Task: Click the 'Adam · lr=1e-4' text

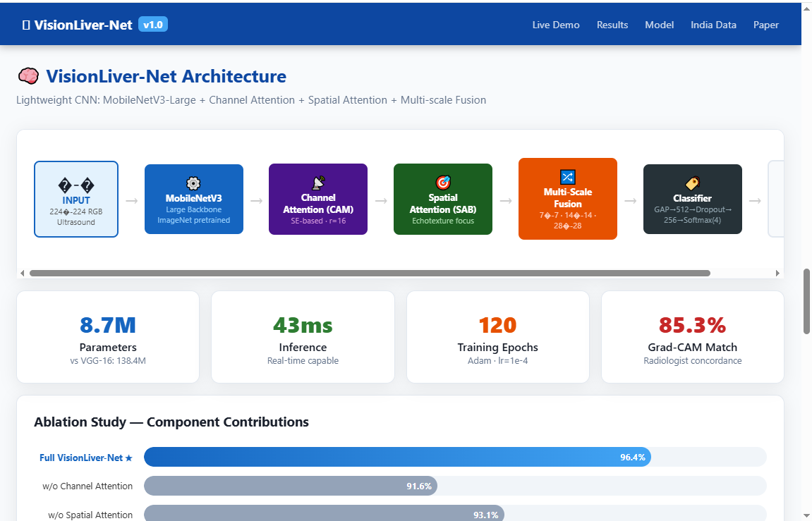Action: [x=497, y=361]
